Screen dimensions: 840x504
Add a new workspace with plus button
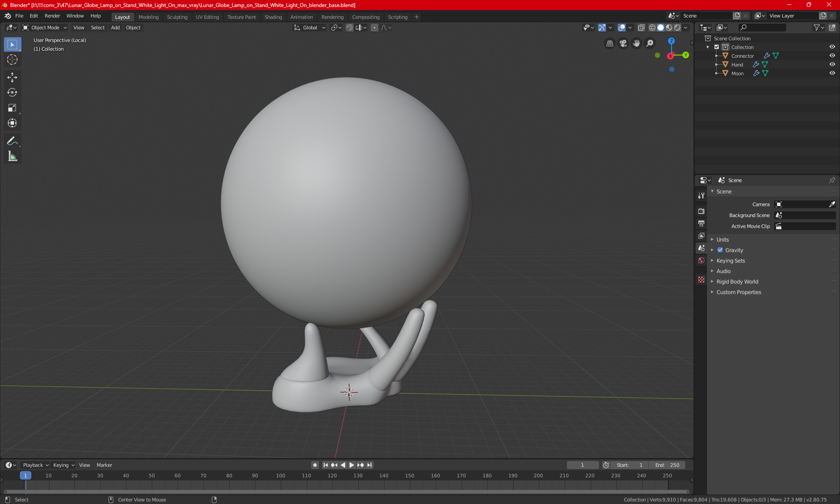[x=416, y=17]
